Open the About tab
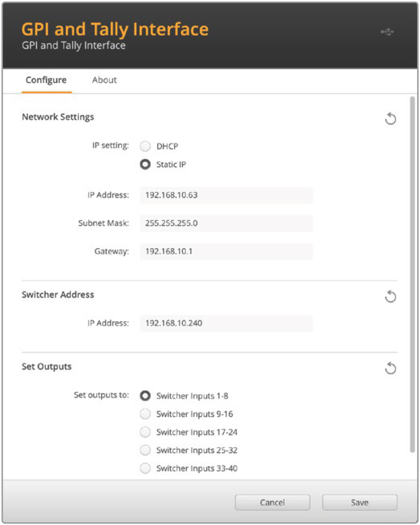The width and height of the screenshot is (420, 525). click(104, 80)
